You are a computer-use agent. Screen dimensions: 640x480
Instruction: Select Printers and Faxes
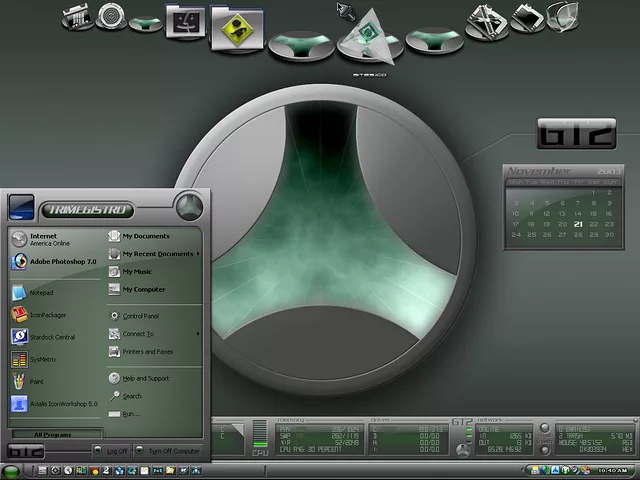(146, 352)
